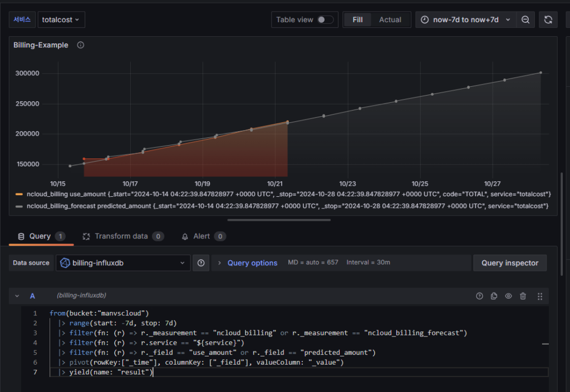Click the drag handle of query A

(540, 296)
